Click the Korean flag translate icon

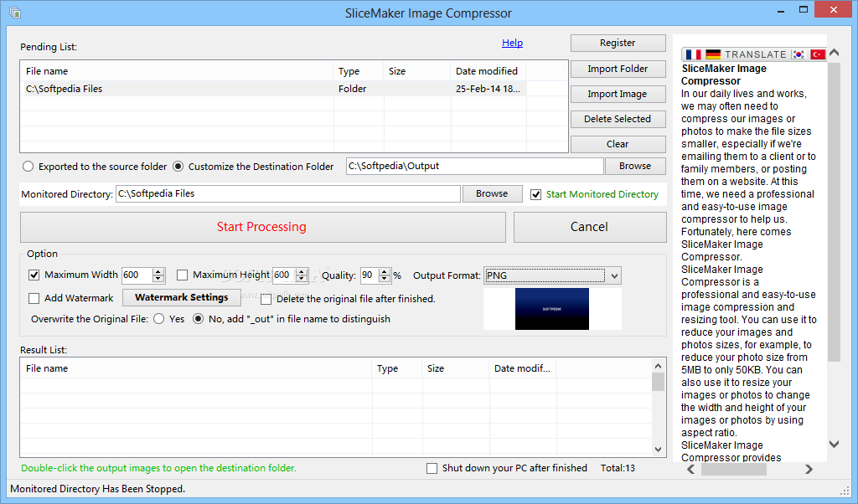[x=799, y=54]
